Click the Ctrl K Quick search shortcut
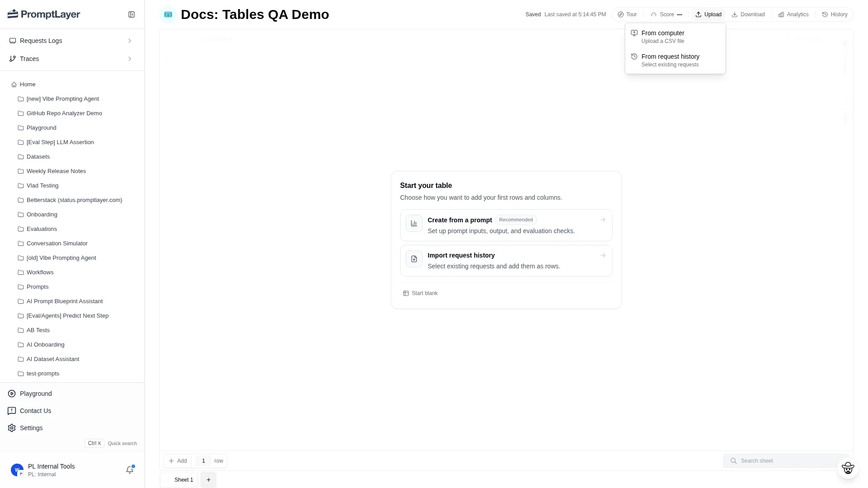Screen dimensions: 868x488 (x=111, y=443)
